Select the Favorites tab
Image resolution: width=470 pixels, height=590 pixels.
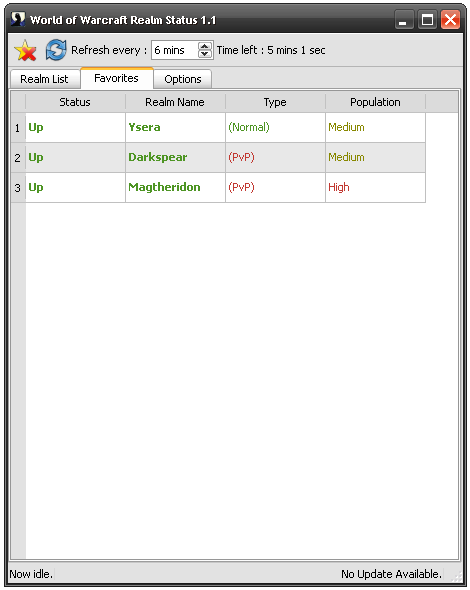116,78
